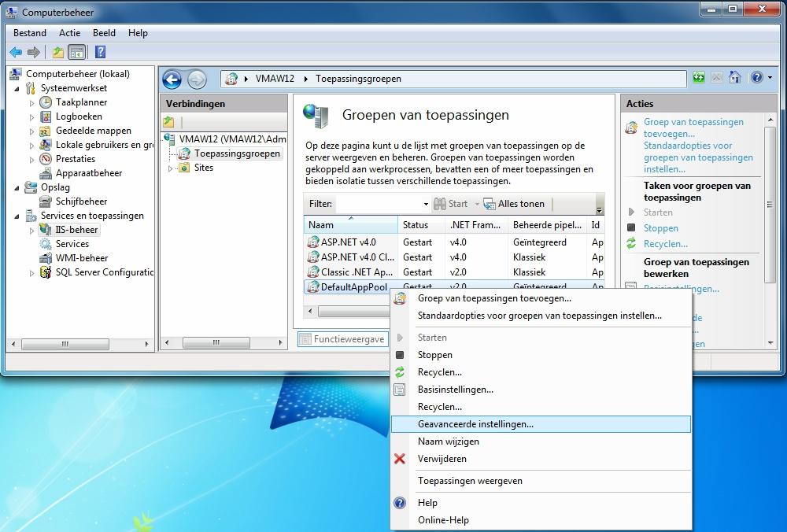Click the ASP.NET v4.0 app pool icon

tap(313, 242)
